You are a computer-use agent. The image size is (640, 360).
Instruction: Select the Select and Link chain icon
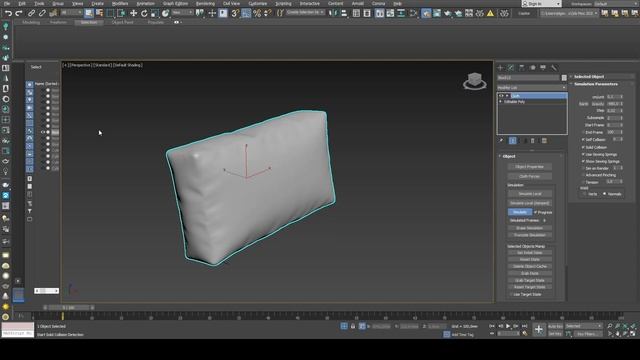[x=31, y=13]
